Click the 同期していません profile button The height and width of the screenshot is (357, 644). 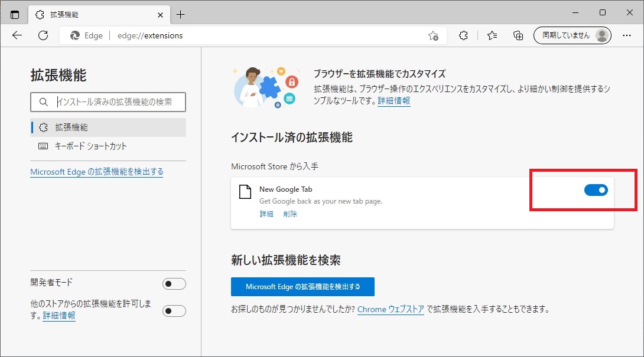click(572, 35)
